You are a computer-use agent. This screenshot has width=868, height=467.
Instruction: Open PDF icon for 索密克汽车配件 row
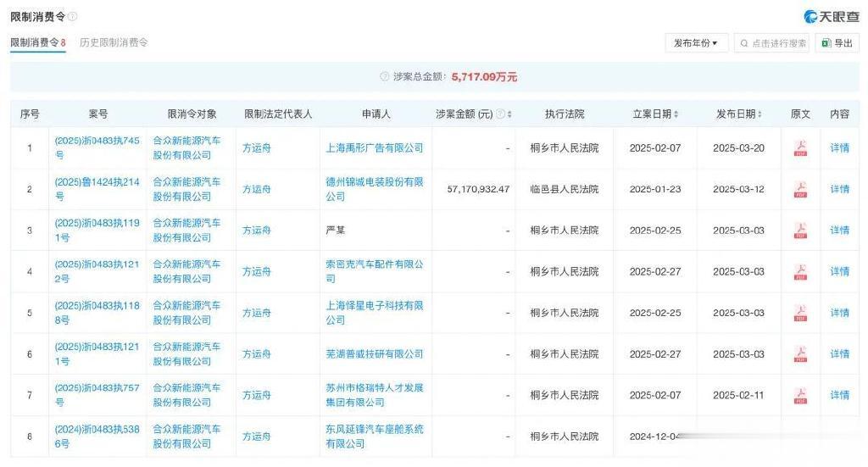[x=800, y=272]
